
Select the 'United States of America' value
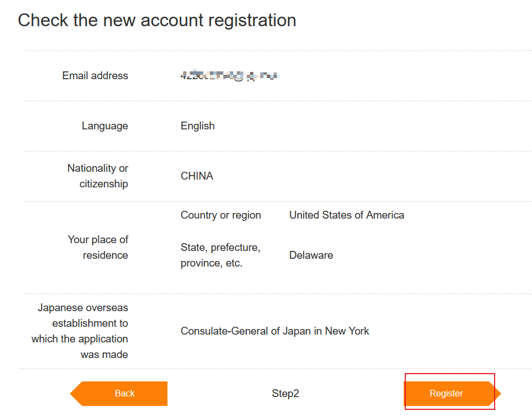[347, 215]
